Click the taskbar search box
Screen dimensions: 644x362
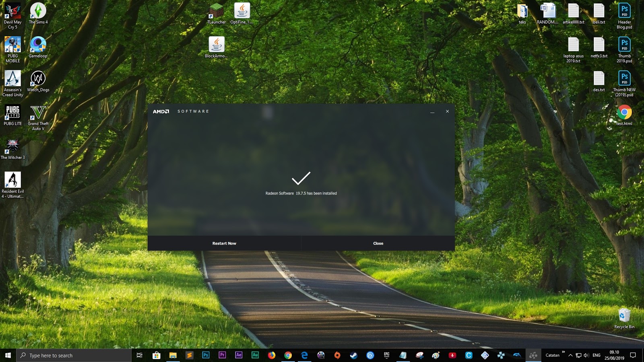74,355
